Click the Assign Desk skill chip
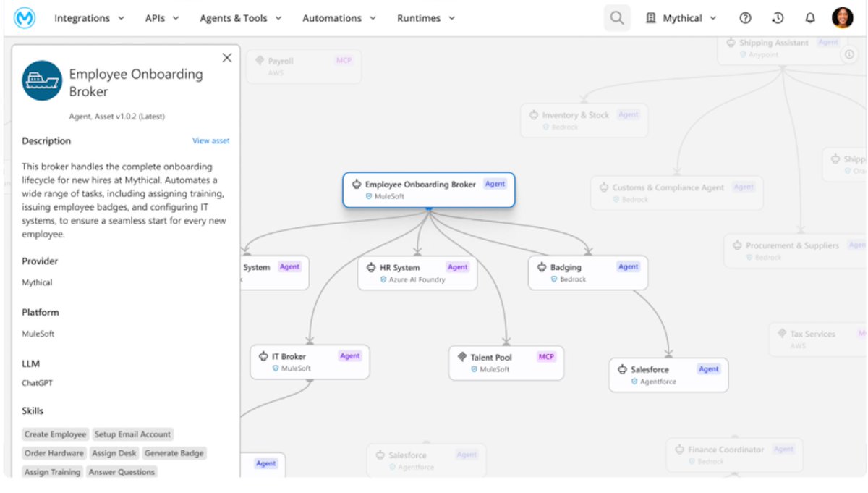This screenshot has height=493, width=868. click(x=114, y=453)
